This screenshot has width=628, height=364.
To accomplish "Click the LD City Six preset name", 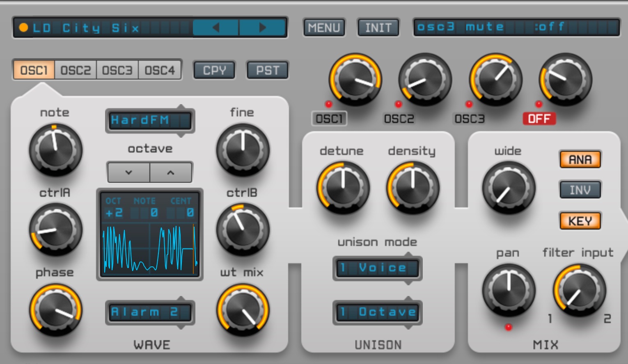I will pyautogui.click(x=86, y=28).
